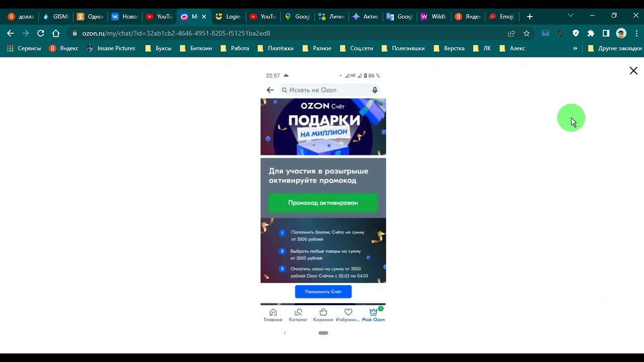
Task: Click the address bar URL
Action: click(x=176, y=33)
